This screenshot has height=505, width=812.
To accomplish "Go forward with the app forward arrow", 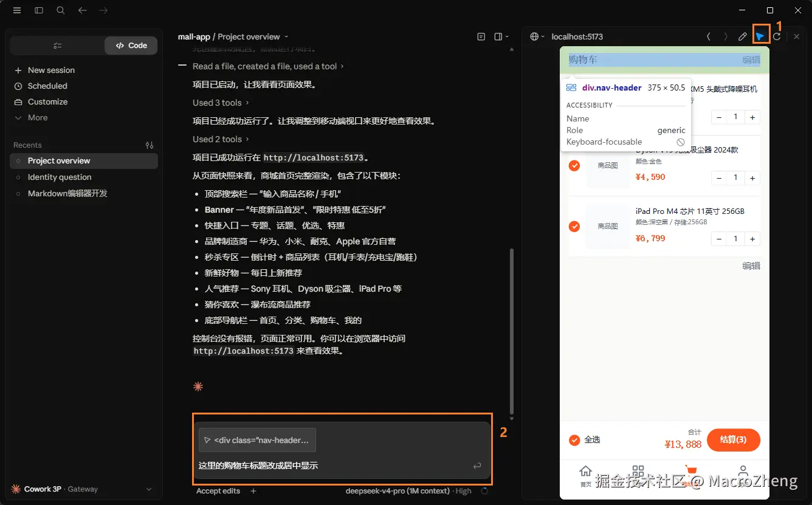I will coord(103,10).
